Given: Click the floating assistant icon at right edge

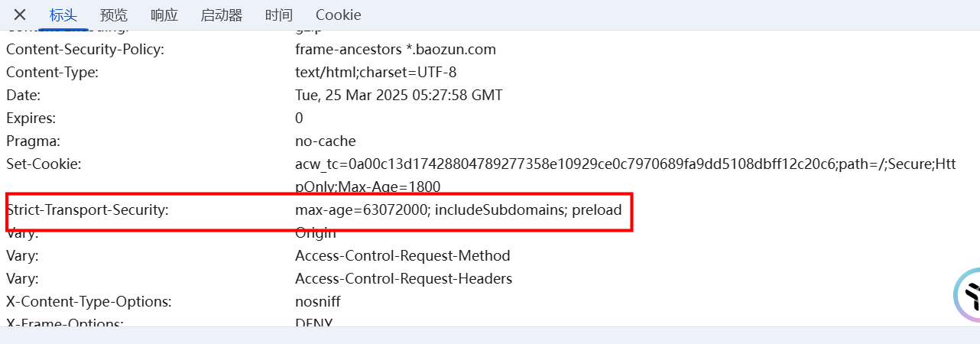Looking at the screenshot, I should [967, 294].
